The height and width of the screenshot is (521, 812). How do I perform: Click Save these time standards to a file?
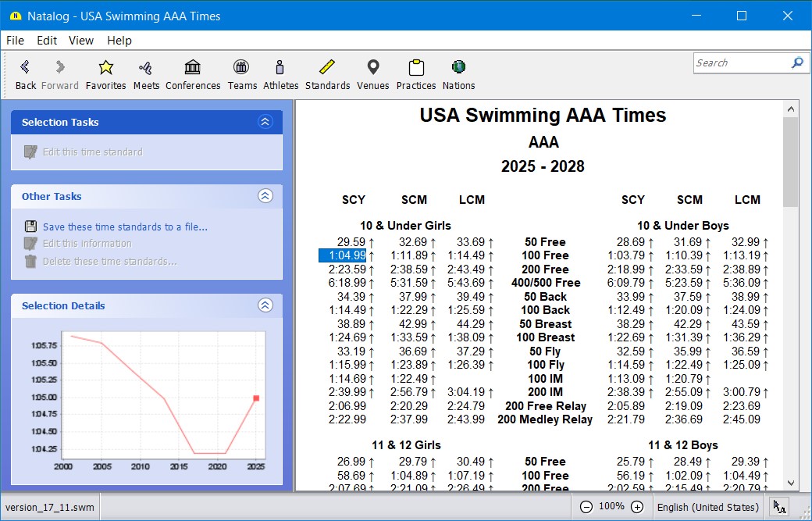(125, 227)
